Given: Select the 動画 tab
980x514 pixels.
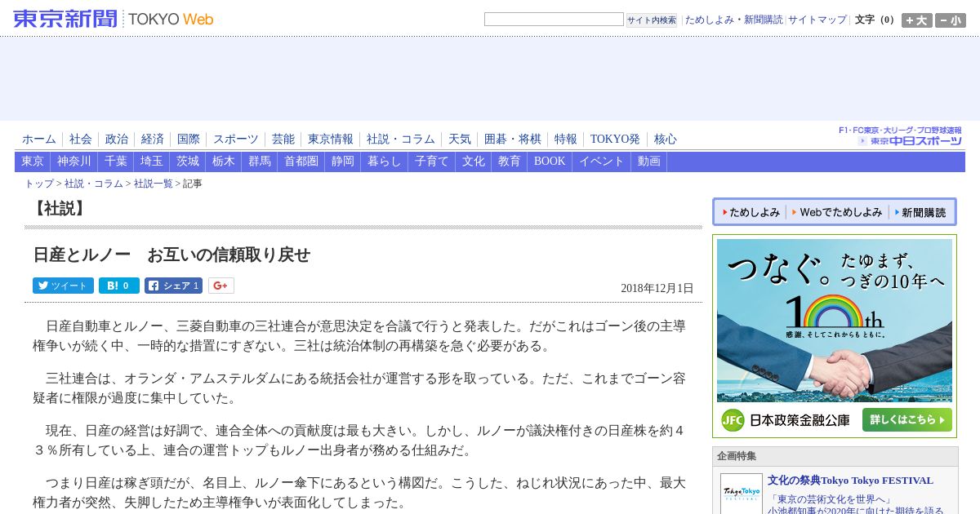Looking at the screenshot, I should (x=649, y=162).
